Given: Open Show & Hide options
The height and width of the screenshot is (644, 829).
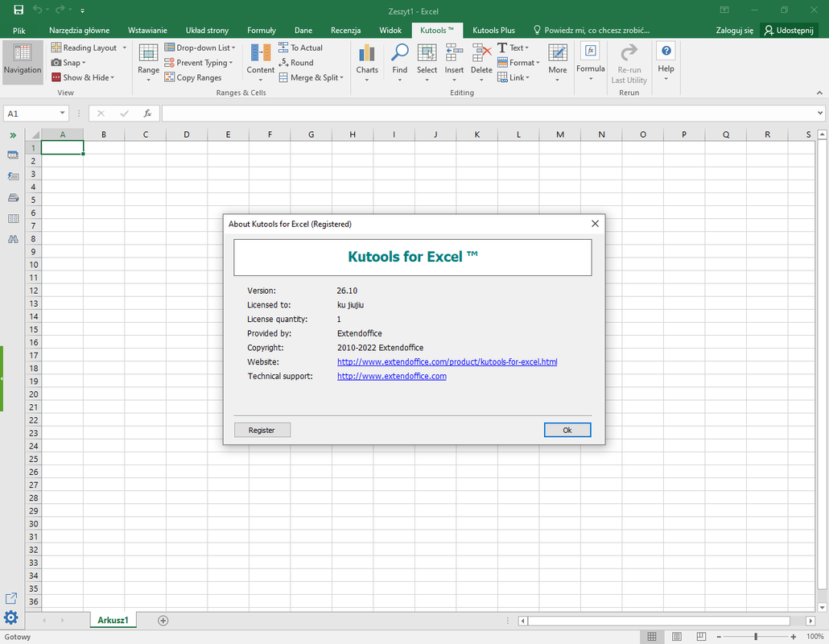Looking at the screenshot, I should (82, 77).
